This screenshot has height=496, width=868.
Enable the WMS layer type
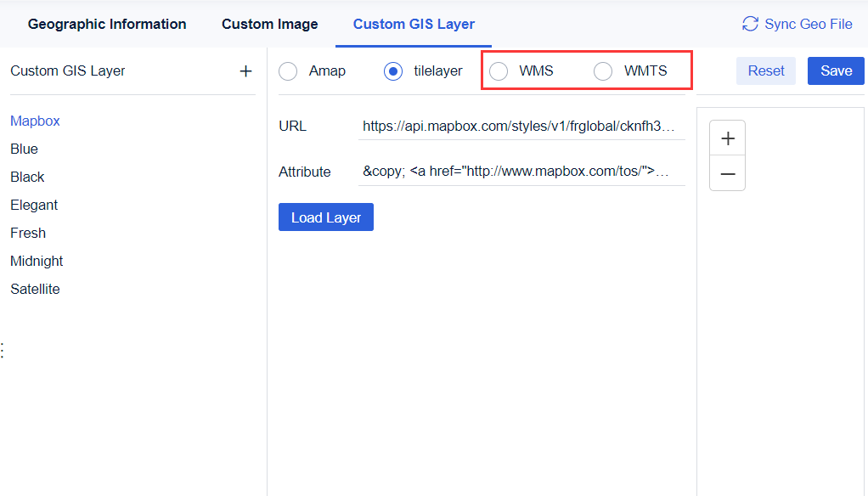[499, 71]
